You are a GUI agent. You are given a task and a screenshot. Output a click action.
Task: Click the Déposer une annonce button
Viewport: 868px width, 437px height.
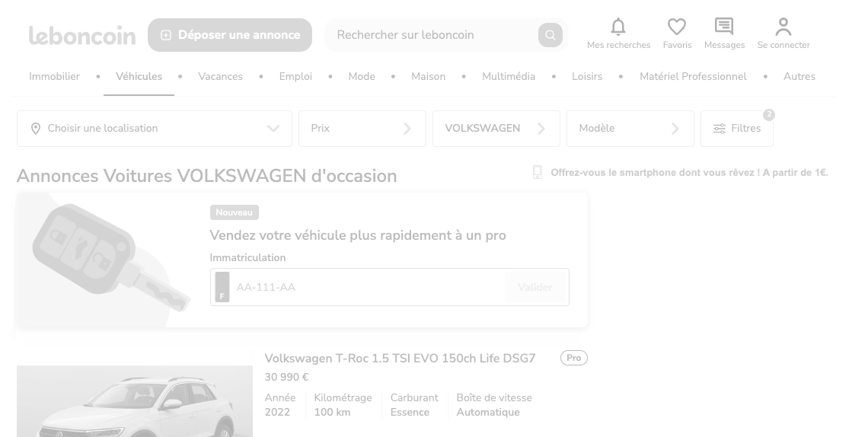(230, 35)
